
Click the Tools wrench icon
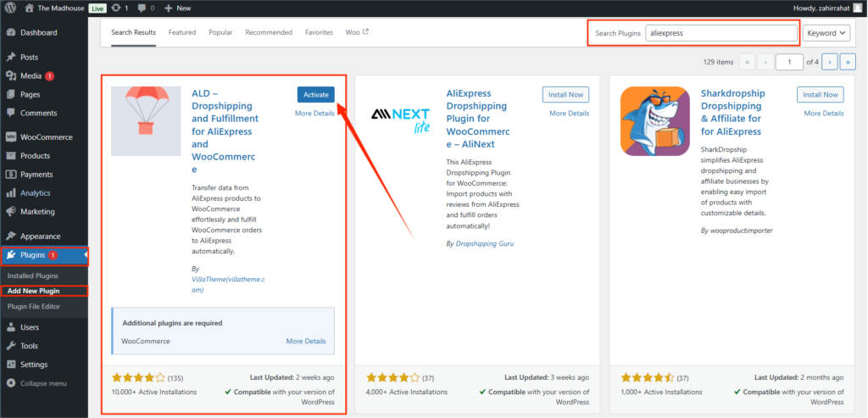point(11,346)
